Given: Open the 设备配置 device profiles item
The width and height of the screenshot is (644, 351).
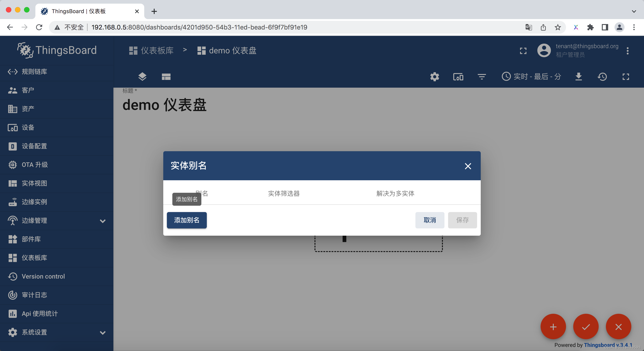Looking at the screenshot, I should pos(56,146).
